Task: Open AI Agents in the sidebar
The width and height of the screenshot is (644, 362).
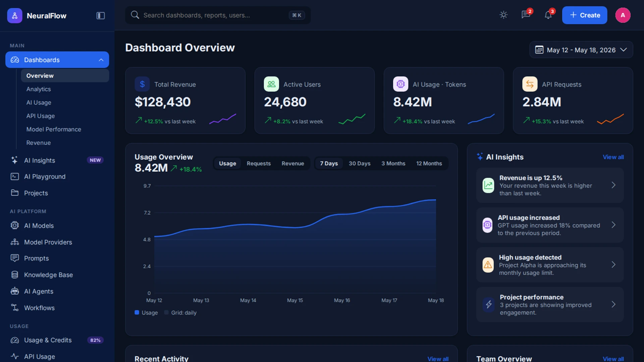Action: click(x=57, y=291)
